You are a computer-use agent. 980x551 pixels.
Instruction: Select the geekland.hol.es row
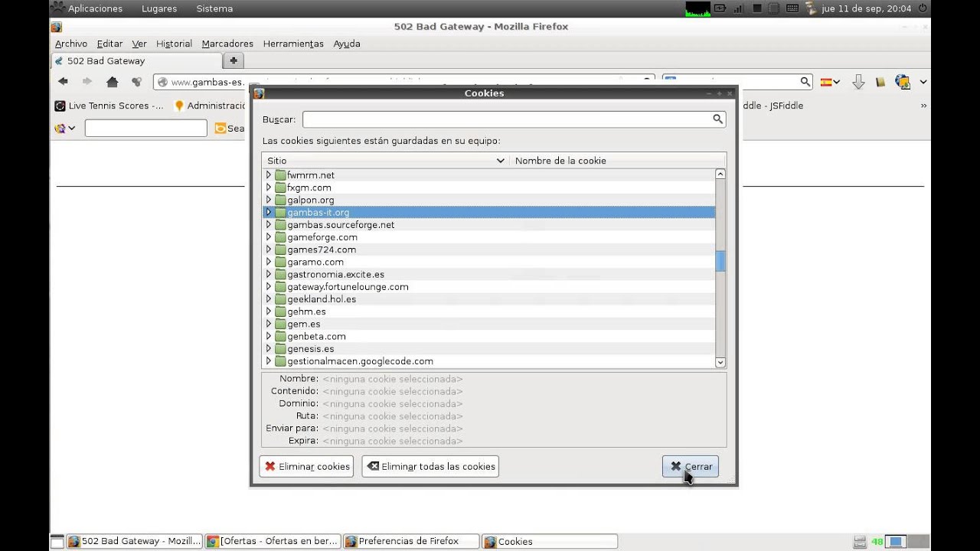[x=488, y=299]
